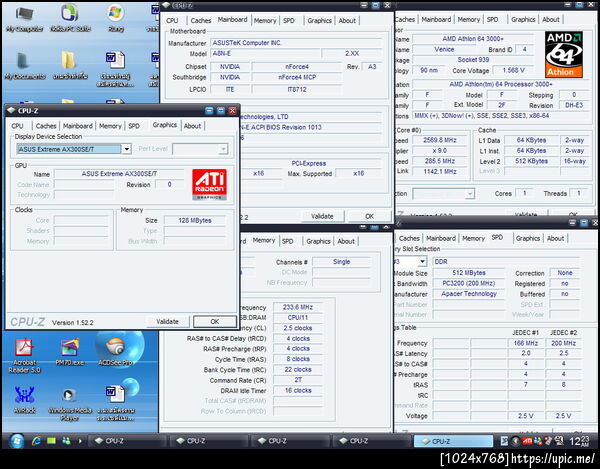The width and height of the screenshot is (600, 469).
Task: Select Memory tab in the Graphics window
Action: (110, 126)
